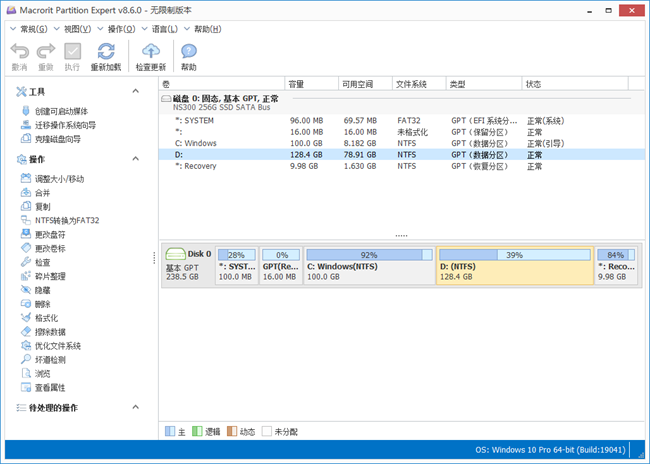Select the D: (NTFS) 39% disk map block
This screenshot has width=650, height=464.
(514, 265)
